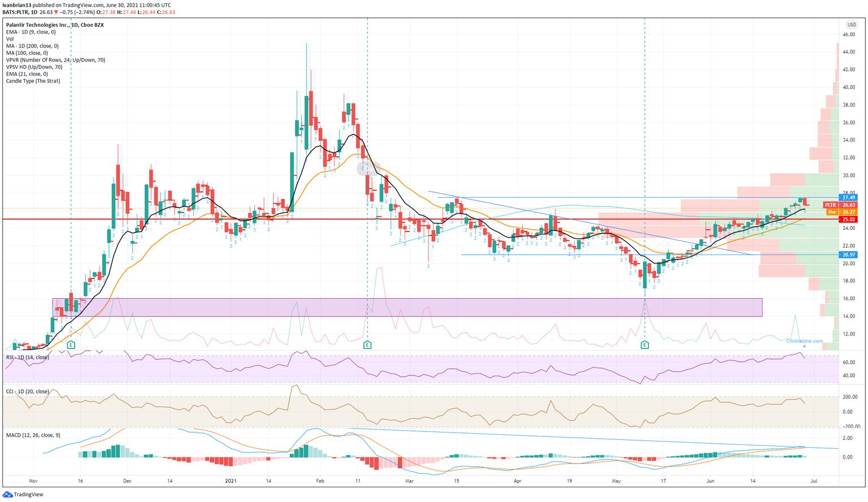Select the 44.00 price axis value
Screen dimensions: 868x502
(849, 52)
